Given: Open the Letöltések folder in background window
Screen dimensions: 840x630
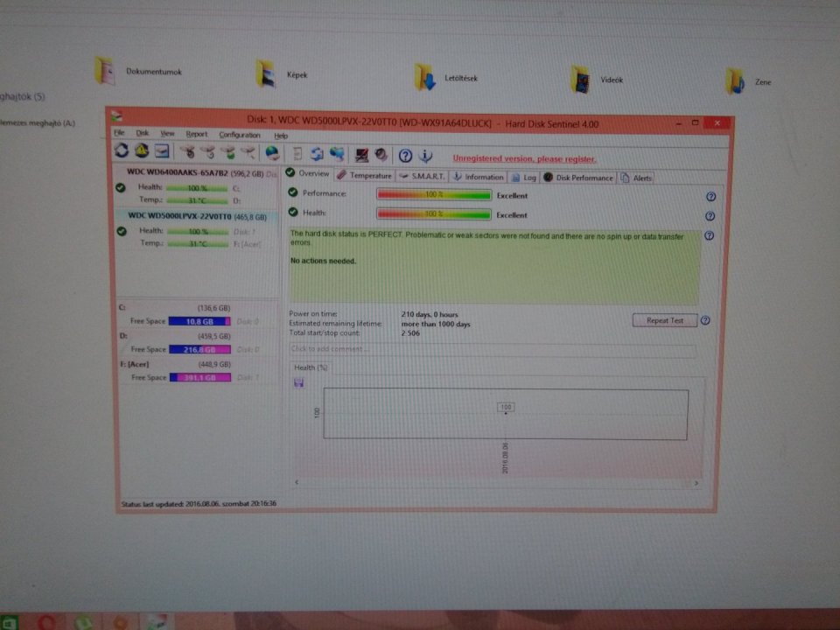Looking at the screenshot, I should [445, 77].
